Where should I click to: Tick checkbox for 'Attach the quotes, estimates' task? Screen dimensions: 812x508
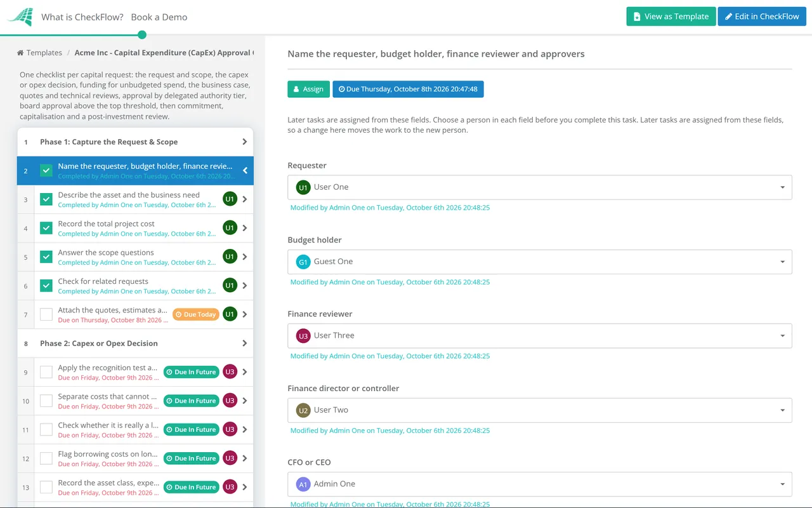coord(46,314)
